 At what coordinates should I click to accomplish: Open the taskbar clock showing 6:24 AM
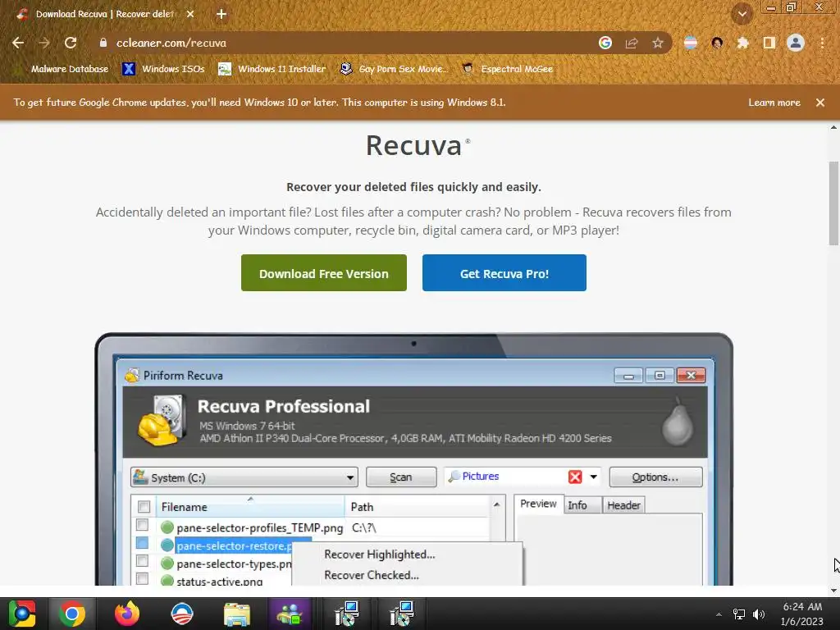(x=802, y=614)
